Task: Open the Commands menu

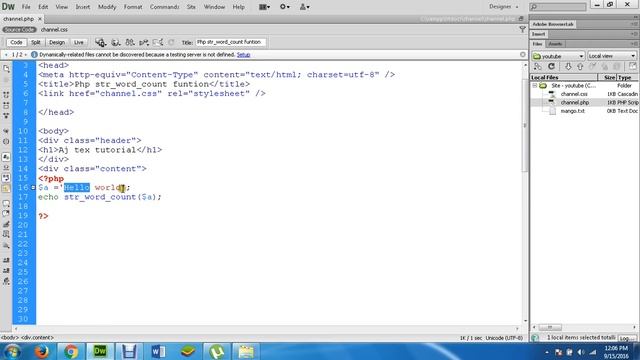Action: 164,7
